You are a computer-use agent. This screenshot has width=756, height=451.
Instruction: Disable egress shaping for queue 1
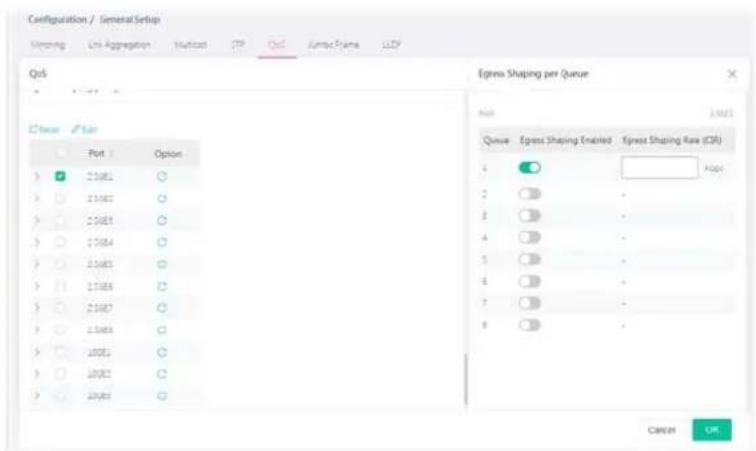[529, 167]
